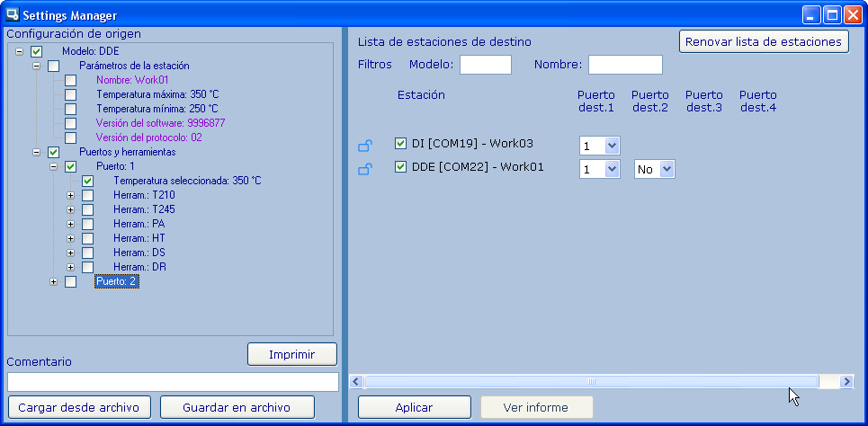
Task: Click the horizontal scrollbar thumb in station list
Action: point(591,381)
